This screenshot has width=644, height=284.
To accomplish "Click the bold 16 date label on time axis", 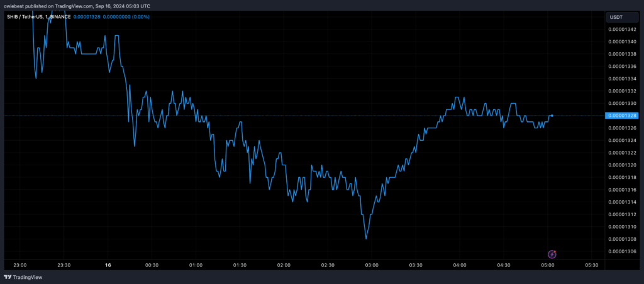I will (108, 265).
